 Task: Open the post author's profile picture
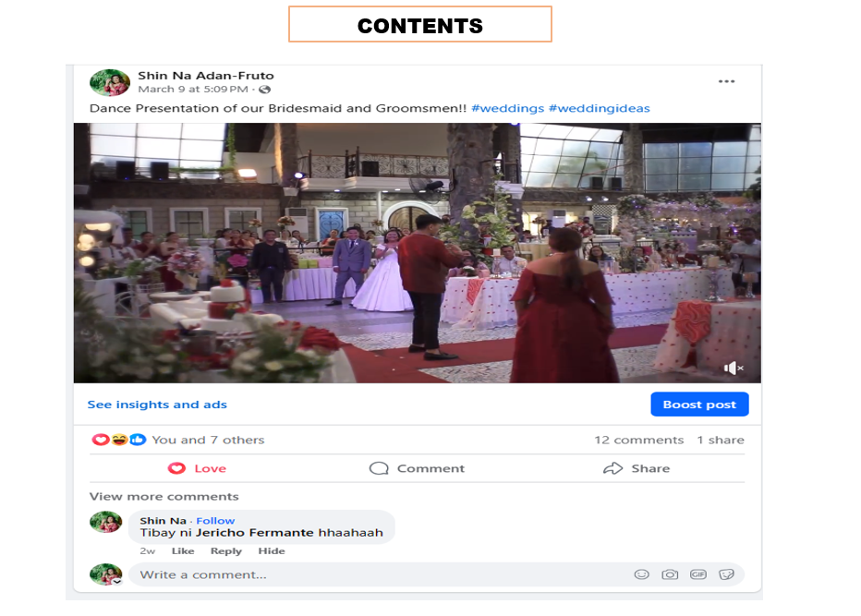(110, 82)
